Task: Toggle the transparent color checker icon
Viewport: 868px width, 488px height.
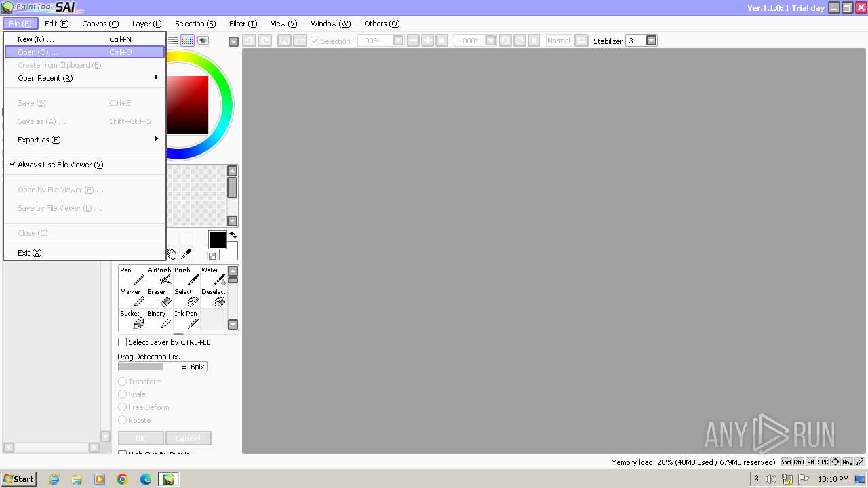Action: point(212,256)
